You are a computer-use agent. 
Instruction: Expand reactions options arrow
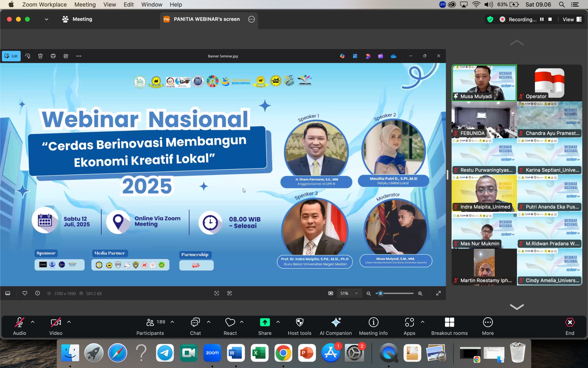pyautogui.click(x=242, y=322)
